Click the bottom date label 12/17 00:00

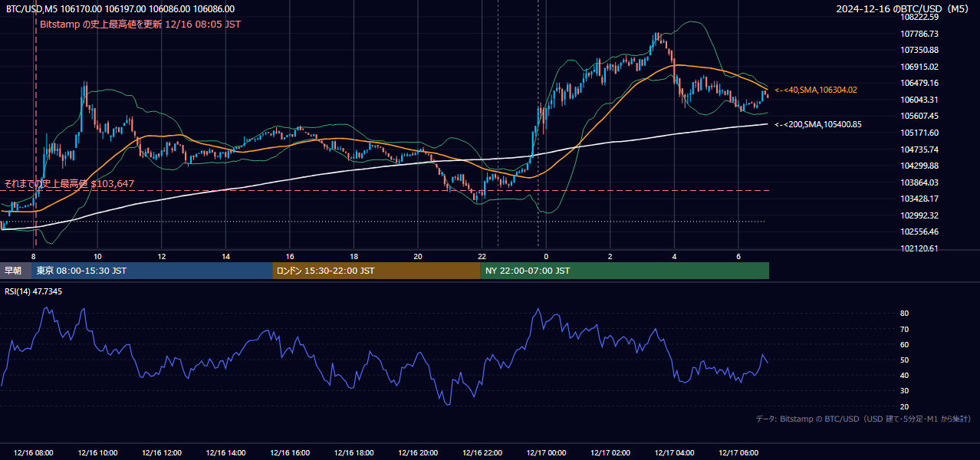coord(546,453)
